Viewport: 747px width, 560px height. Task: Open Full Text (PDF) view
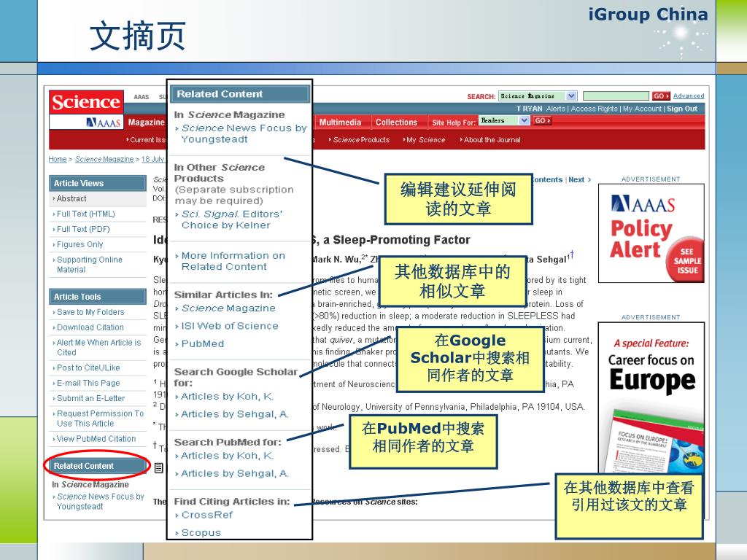point(83,229)
